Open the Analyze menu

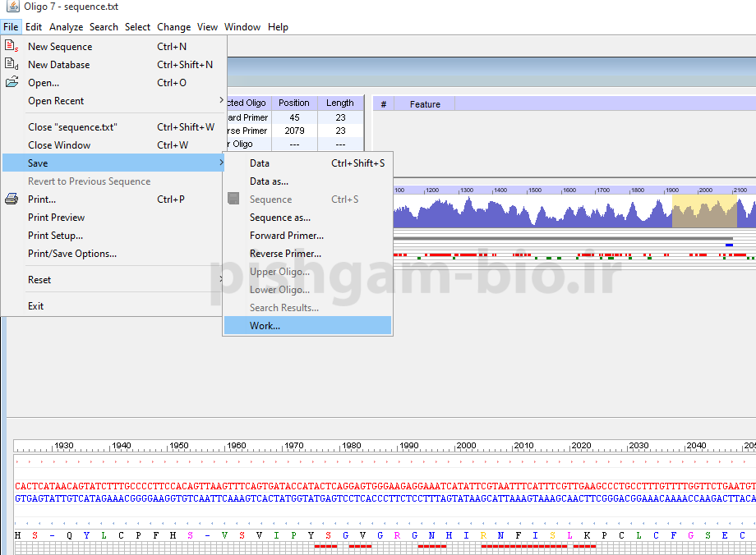pos(66,27)
